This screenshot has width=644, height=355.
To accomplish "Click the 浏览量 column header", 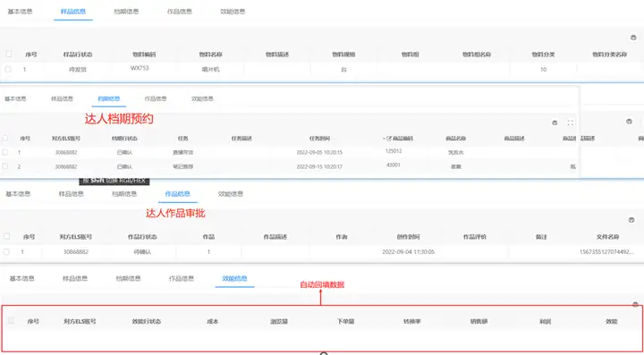I will [279, 321].
